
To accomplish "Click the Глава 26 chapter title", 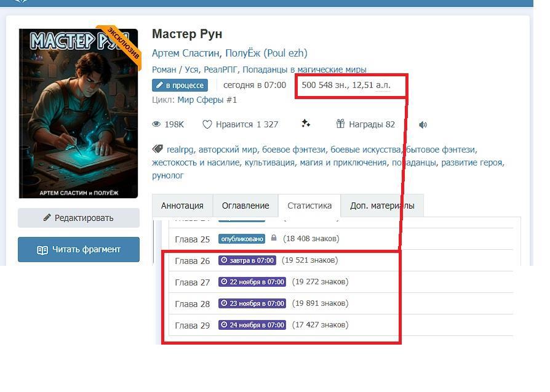I will click(x=192, y=261).
